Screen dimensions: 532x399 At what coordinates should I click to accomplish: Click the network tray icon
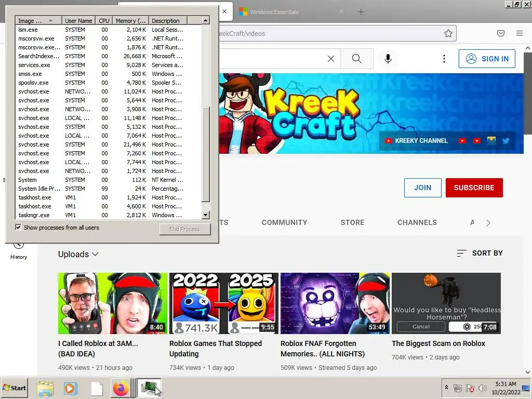tap(458, 388)
